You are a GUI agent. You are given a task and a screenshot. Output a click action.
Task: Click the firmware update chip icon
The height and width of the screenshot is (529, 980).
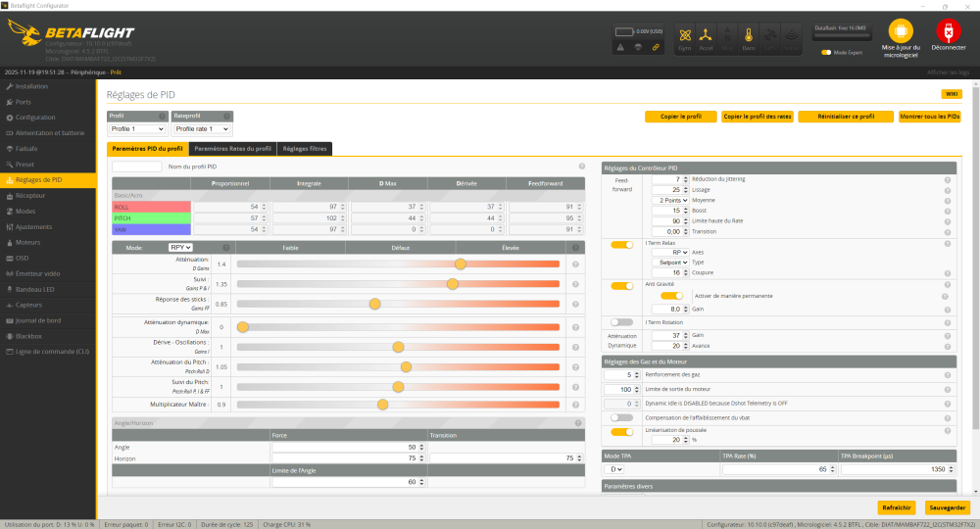(900, 30)
